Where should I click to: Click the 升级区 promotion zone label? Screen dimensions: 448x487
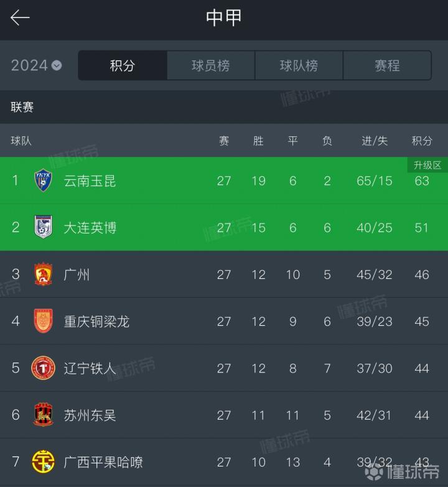click(427, 165)
